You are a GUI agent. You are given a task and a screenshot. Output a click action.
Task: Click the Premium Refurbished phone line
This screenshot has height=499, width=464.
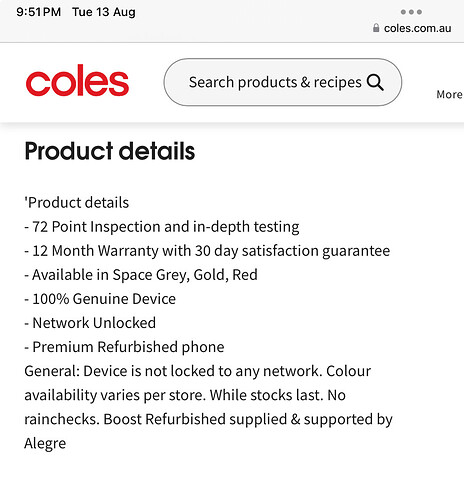[124, 347]
